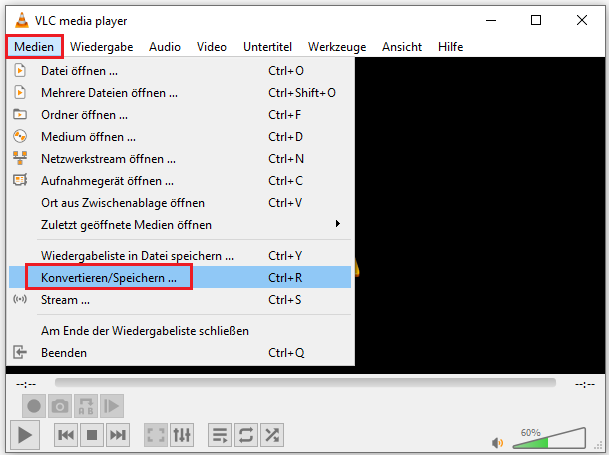The width and height of the screenshot is (609, 455).
Task: Open the Werkzeuge menu
Action: [x=337, y=47]
